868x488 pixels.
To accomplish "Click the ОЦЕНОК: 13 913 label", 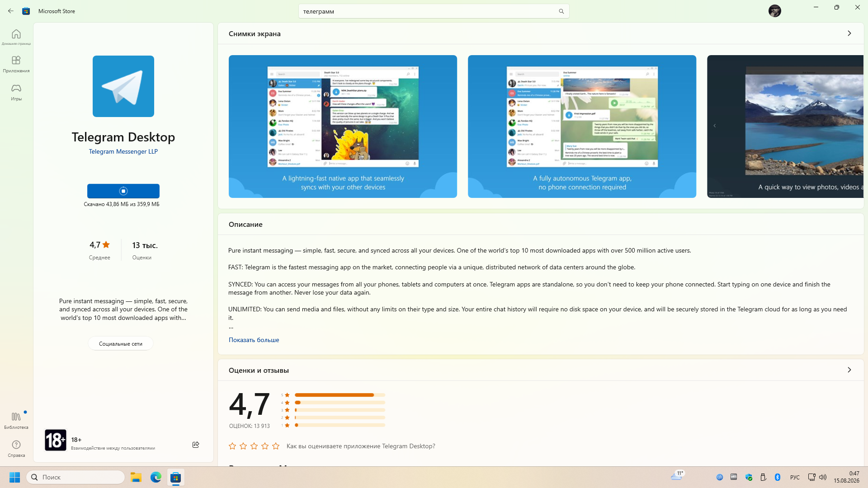I will point(250,426).
